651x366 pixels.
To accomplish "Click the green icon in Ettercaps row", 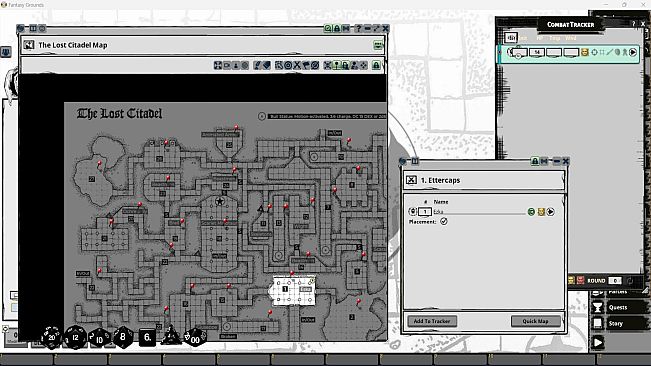I will (x=531, y=212).
